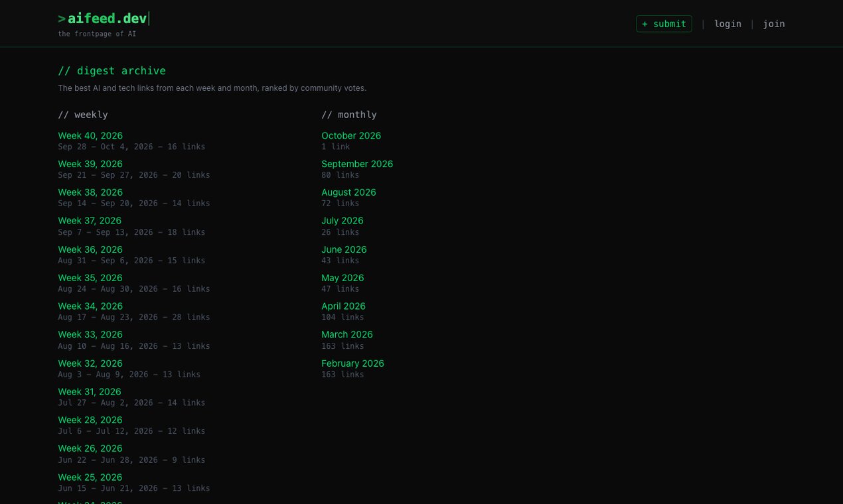Open the April 2026 monthly digest
The image size is (843, 504).
(343, 306)
